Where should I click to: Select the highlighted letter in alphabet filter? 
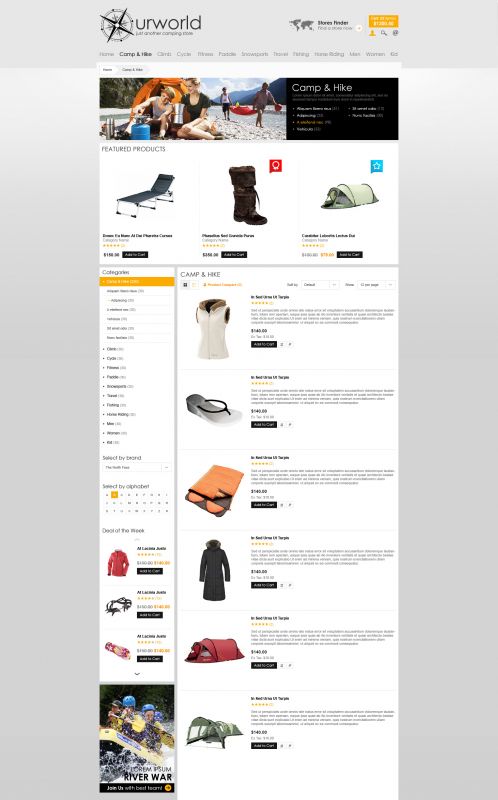click(114, 495)
